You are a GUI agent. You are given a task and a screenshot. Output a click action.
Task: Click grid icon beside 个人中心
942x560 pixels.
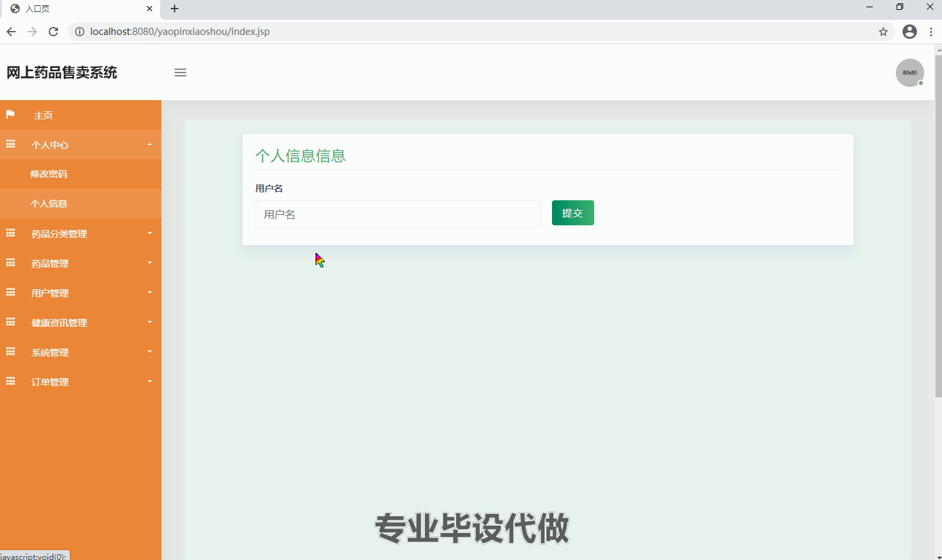11,144
